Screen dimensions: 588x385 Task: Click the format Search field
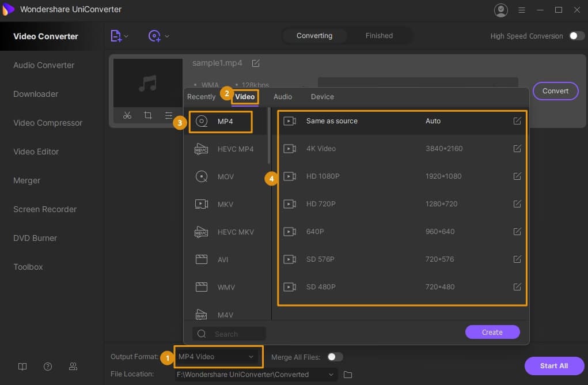tap(229, 334)
